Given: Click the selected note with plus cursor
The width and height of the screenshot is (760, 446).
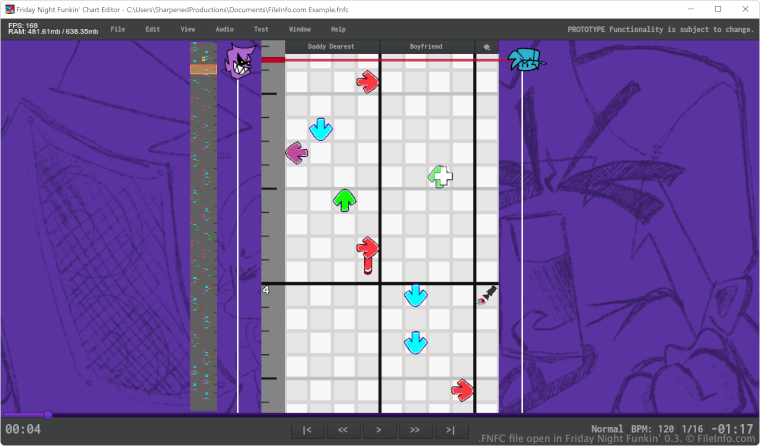Looking at the screenshot, I should point(440,177).
